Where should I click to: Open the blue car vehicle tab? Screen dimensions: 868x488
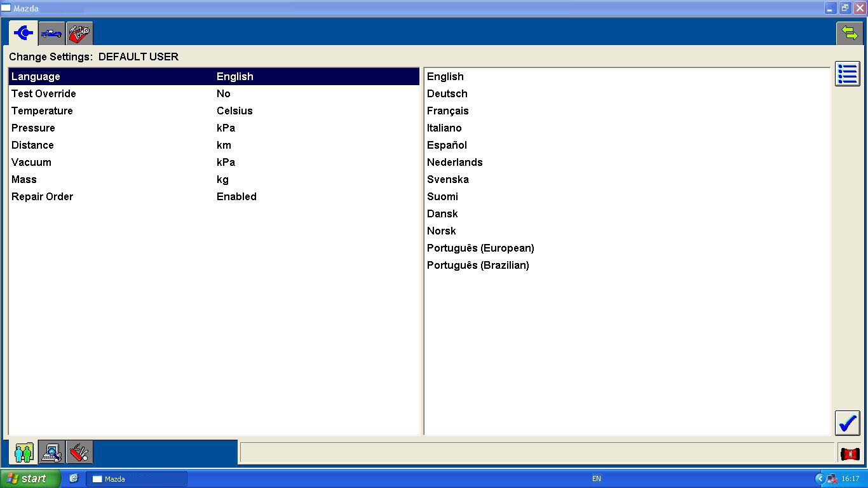(51, 33)
